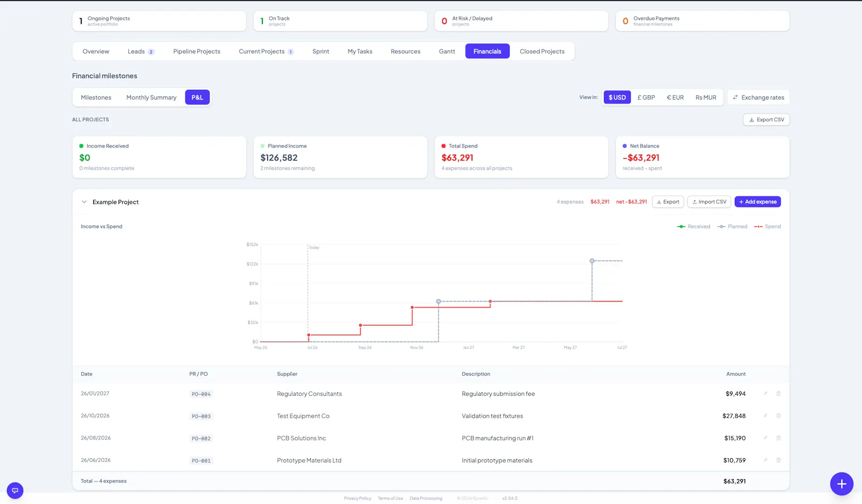862x504 pixels.
Task: Click the planned income marker near Nov 26
Action: tap(439, 302)
